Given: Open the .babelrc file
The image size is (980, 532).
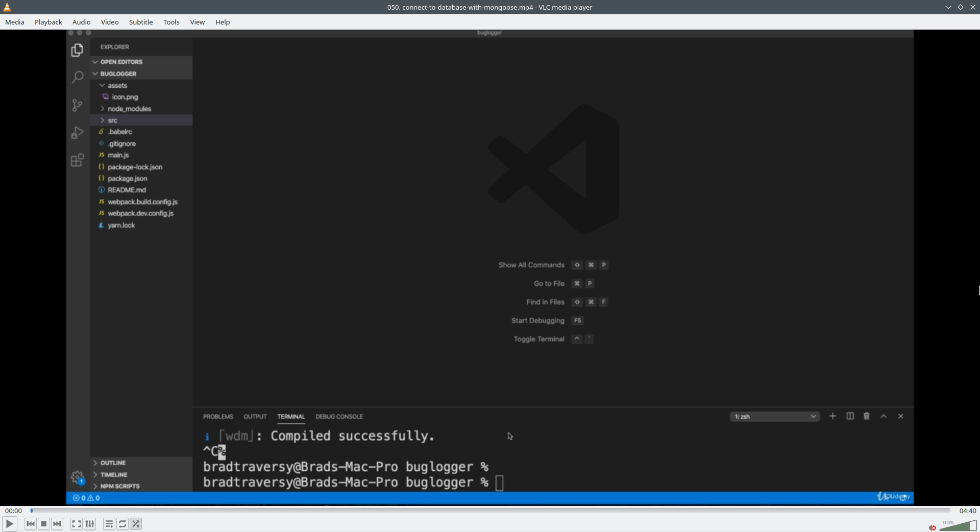Looking at the screenshot, I should [x=141, y=132].
